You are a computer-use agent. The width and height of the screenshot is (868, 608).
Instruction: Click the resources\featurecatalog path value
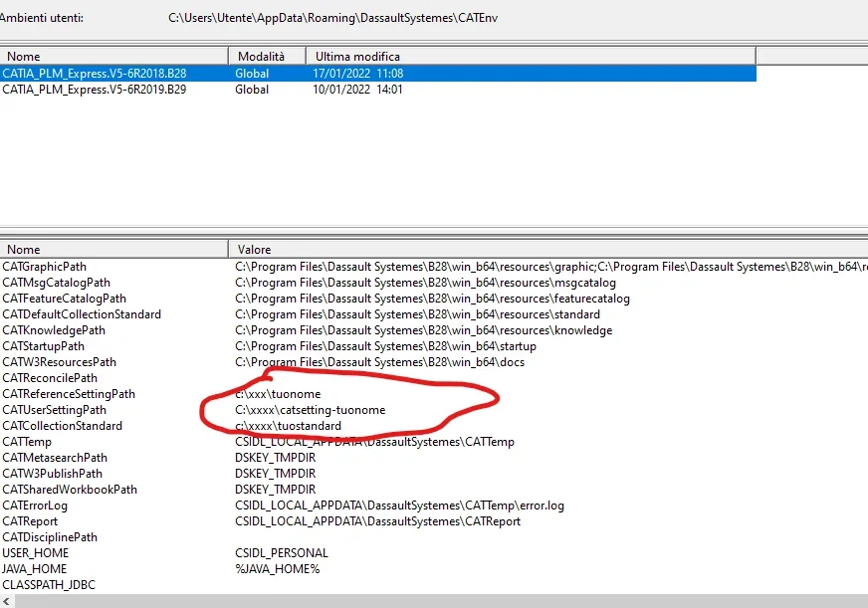[x=432, y=299]
